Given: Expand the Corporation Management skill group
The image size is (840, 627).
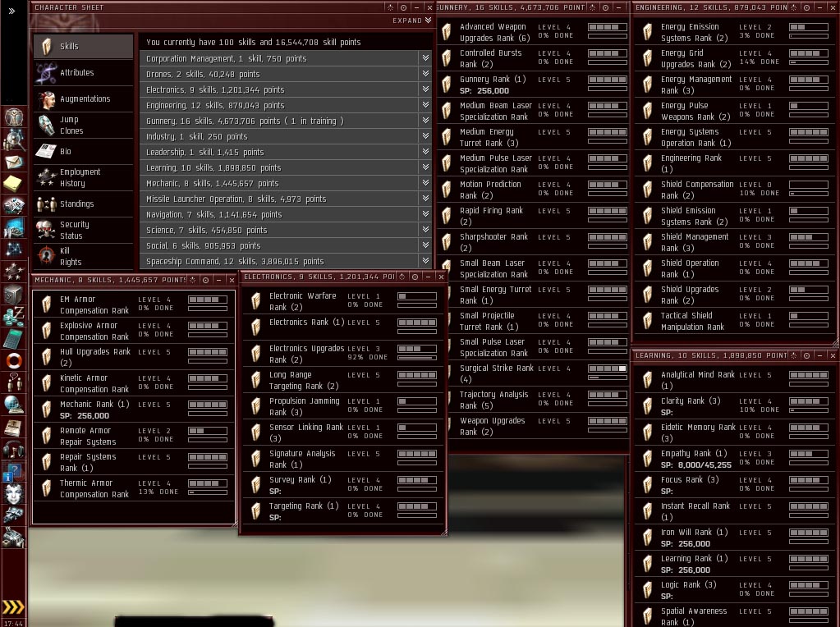Looking at the screenshot, I should 425,57.
